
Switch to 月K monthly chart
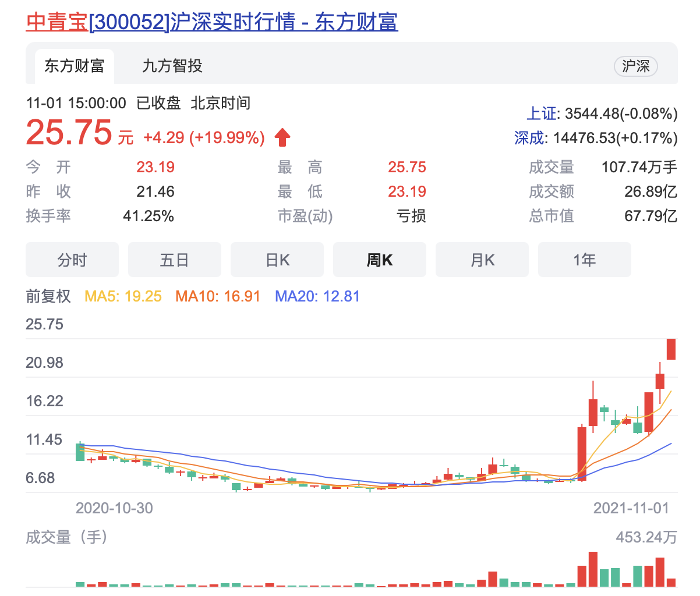[x=482, y=260]
